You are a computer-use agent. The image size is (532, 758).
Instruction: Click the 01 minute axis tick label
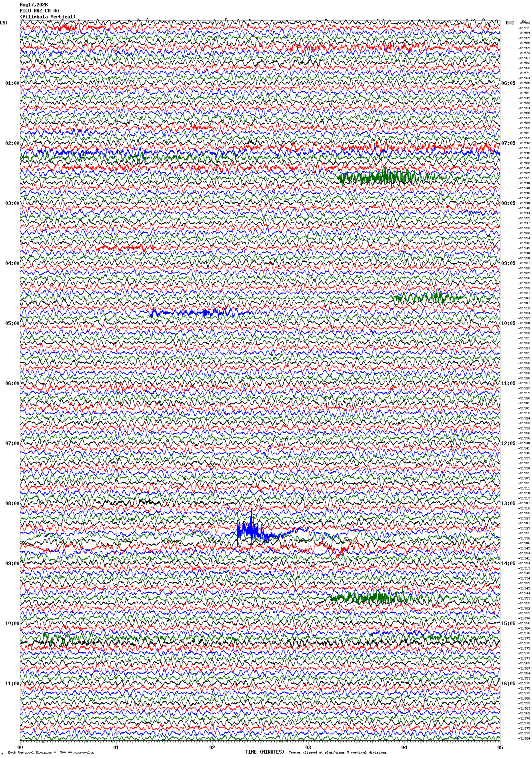(116, 747)
